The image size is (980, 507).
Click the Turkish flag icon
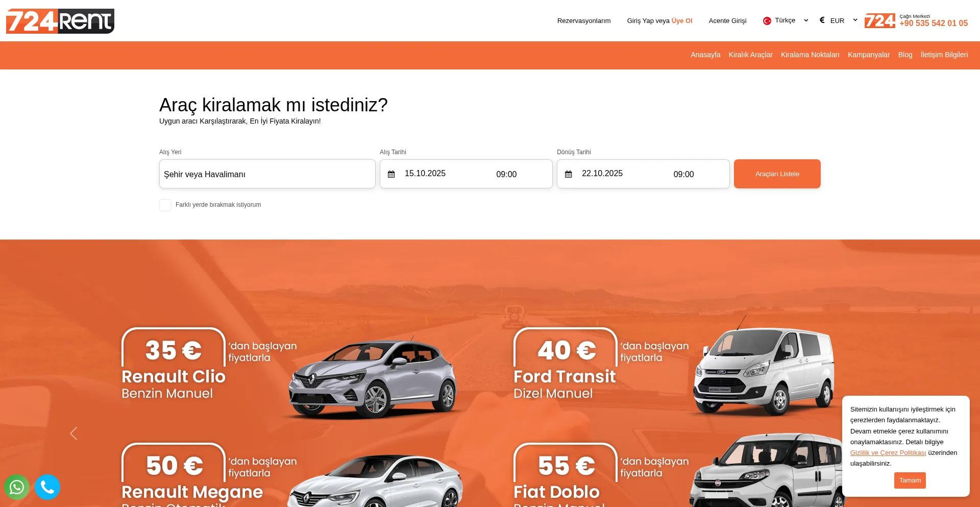[x=767, y=21]
